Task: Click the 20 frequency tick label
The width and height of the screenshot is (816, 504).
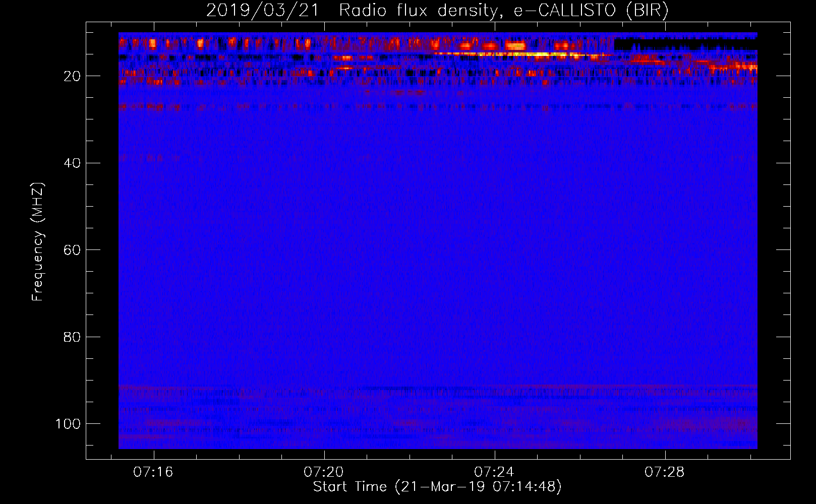Action: click(x=72, y=76)
